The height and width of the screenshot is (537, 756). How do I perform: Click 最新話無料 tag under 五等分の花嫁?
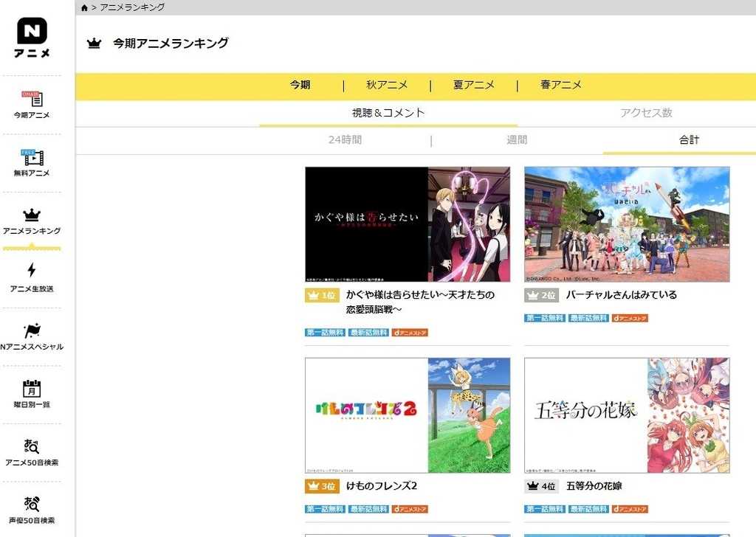click(x=588, y=509)
